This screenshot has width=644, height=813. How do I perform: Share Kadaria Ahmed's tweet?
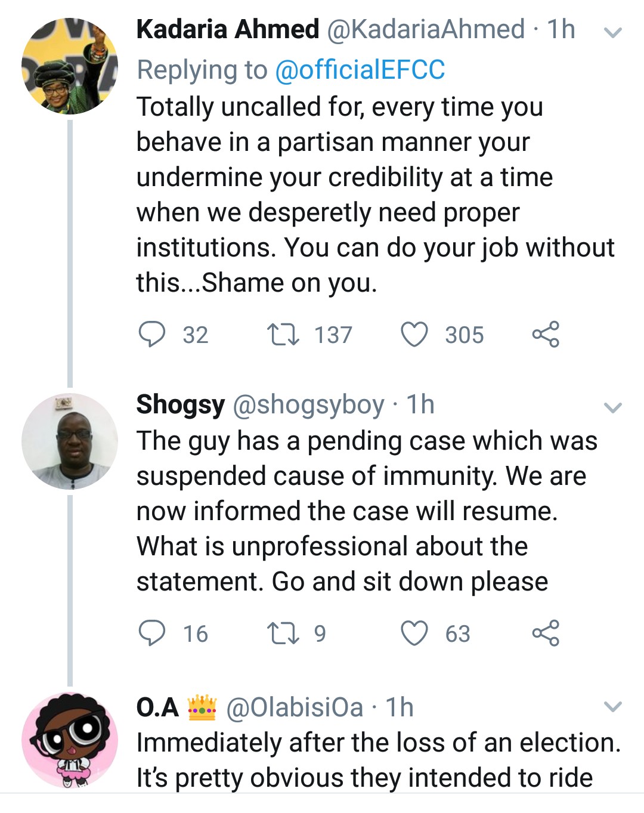[x=546, y=334]
